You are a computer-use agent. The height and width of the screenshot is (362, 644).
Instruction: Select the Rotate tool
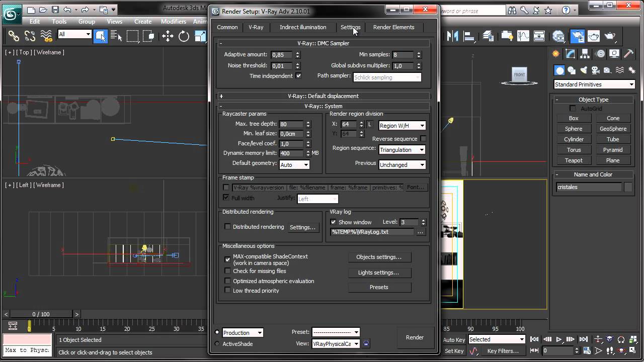pos(184,36)
